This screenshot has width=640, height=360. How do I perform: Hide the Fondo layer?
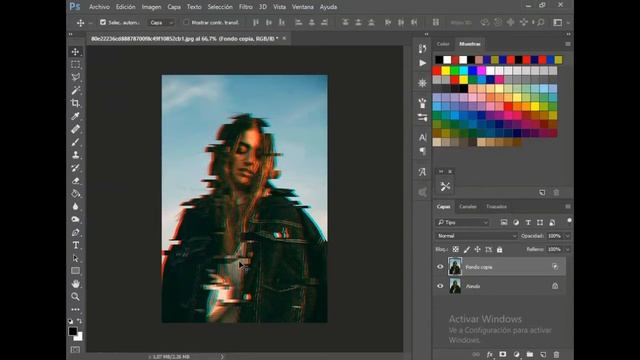(440, 286)
